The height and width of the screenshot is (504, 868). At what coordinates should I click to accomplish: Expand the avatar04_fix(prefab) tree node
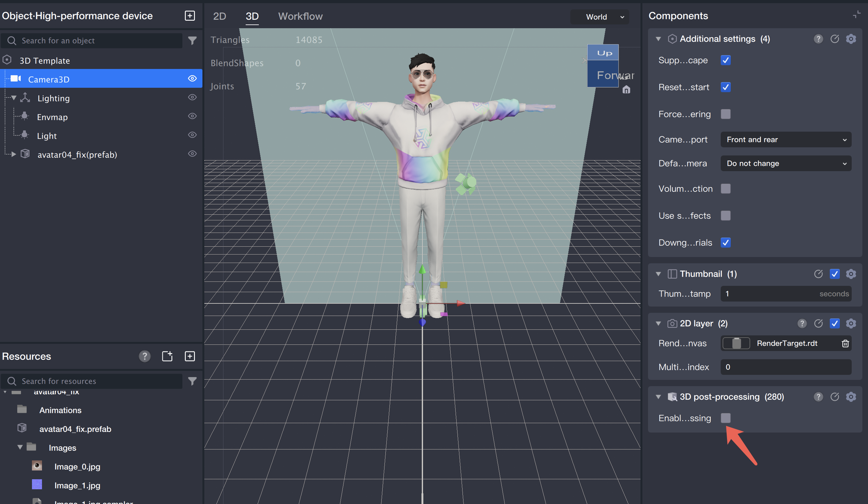13,154
